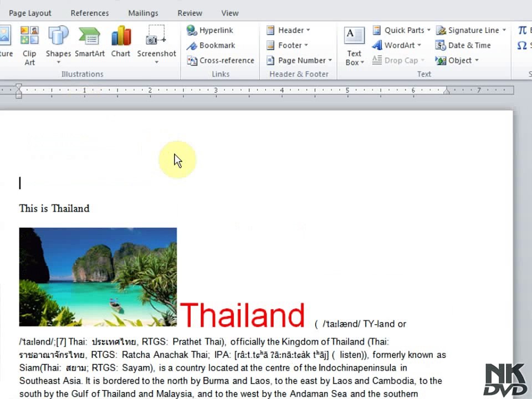Click the Screenshot tool icon

pos(156,35)
